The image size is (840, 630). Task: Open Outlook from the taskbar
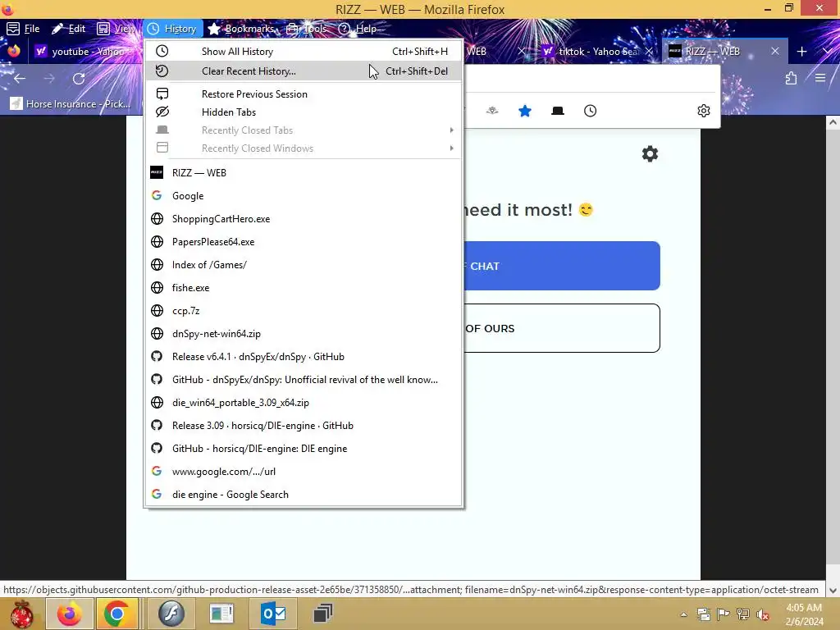272,614
